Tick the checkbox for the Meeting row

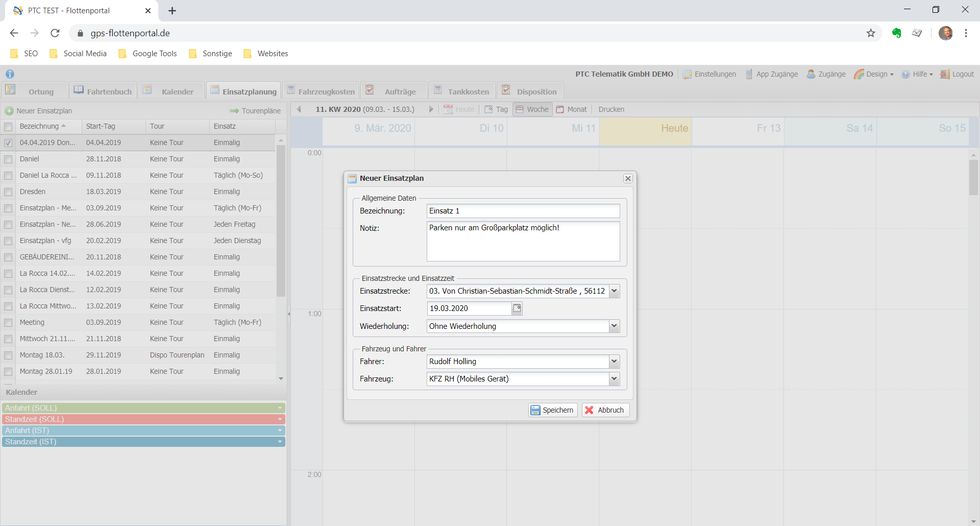[8, 323]
